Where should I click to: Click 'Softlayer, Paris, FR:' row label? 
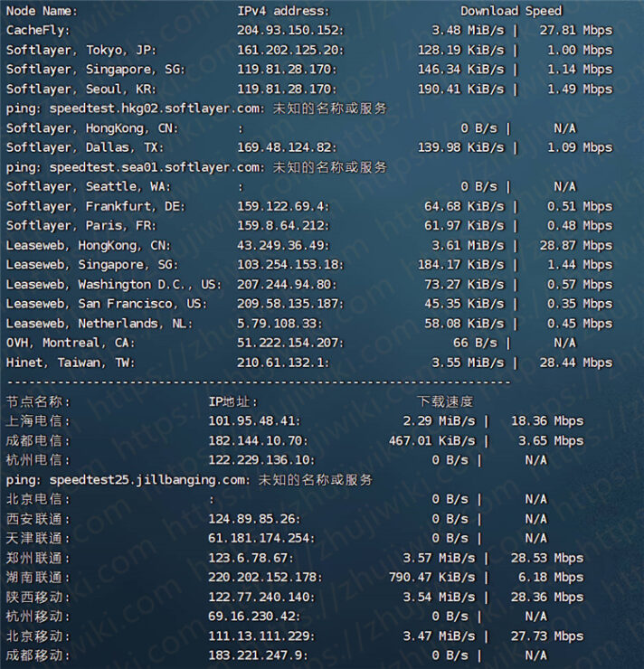pyautogui.click(x=81, y=226)
